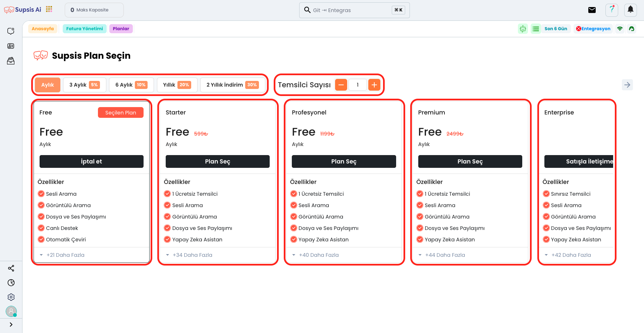Screen dimensions: 644x333
Task: Click İptal et on the Free plan
Action: click(x=92, y=161)
